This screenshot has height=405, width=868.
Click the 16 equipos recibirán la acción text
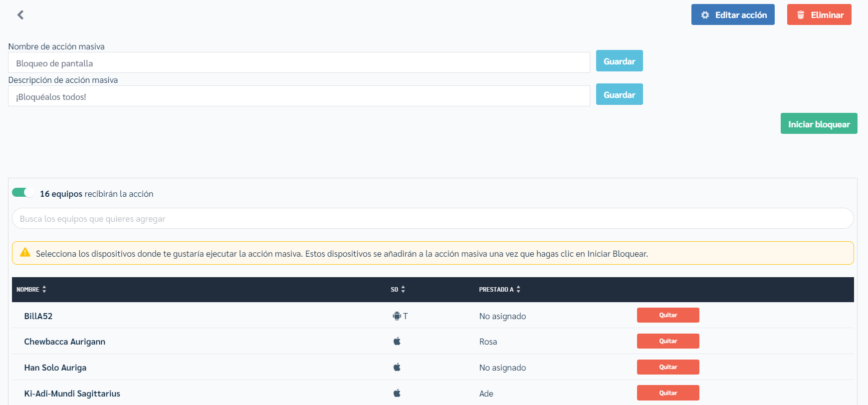click(x=97, y=194)
